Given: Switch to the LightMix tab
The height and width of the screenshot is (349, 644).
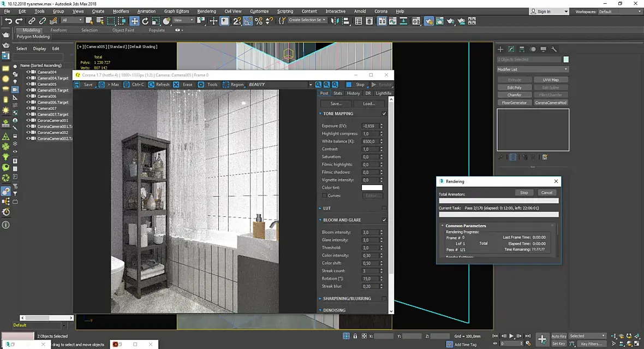Looking at the screenshot, I should 383,93.
